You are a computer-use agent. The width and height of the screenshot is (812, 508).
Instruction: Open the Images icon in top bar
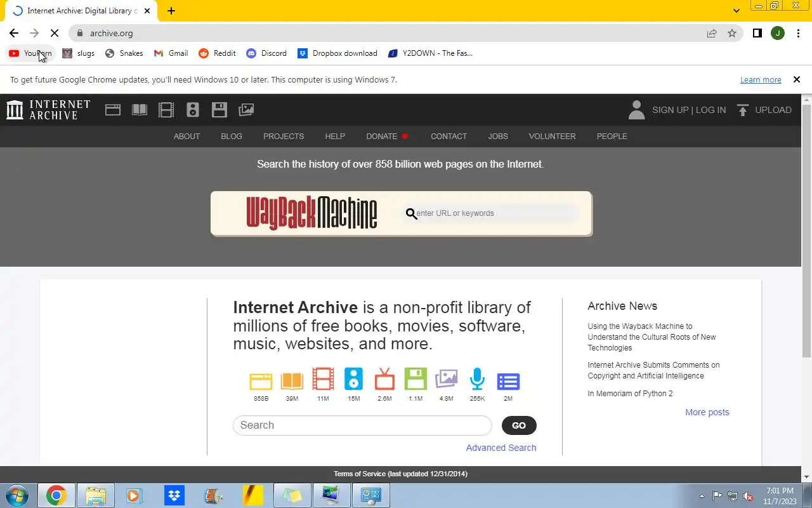click(246, 110)
